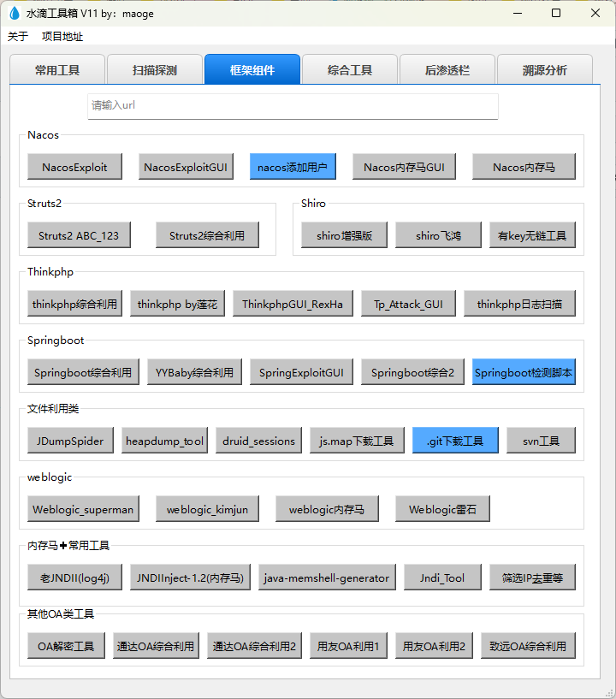Open heapdump_tool button
Screen dimensions: 616x699
(164, 441)
